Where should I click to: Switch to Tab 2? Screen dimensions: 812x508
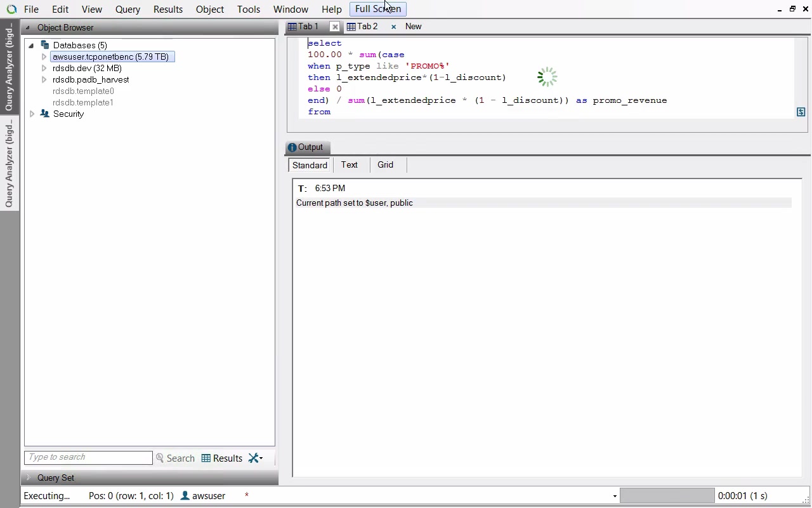click(x=367, y=27)
